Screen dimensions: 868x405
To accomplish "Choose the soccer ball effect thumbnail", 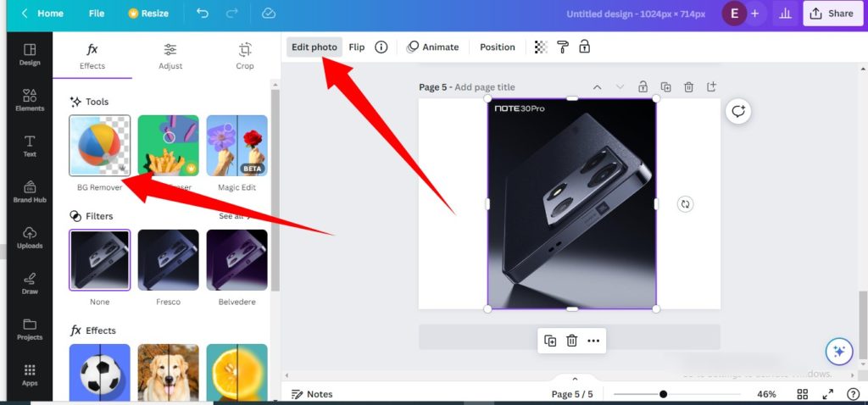I will coord(100,372).
